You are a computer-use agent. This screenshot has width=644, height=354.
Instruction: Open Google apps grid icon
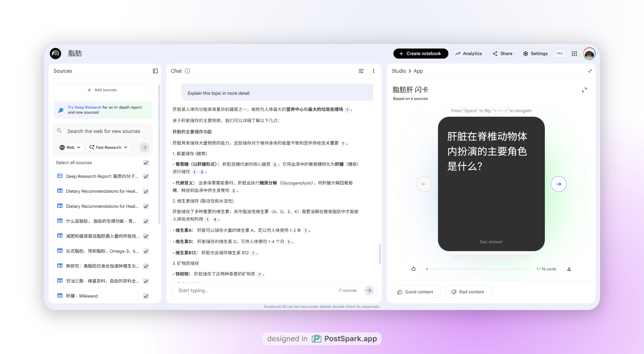(x=574, y=54)
